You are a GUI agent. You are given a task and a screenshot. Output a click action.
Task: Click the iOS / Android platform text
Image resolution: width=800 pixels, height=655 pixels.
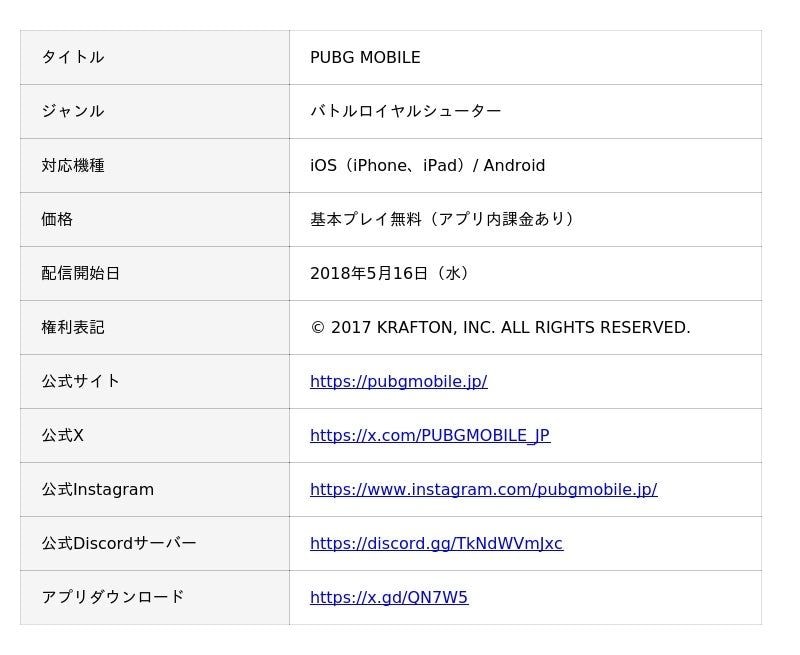point(428,165)
